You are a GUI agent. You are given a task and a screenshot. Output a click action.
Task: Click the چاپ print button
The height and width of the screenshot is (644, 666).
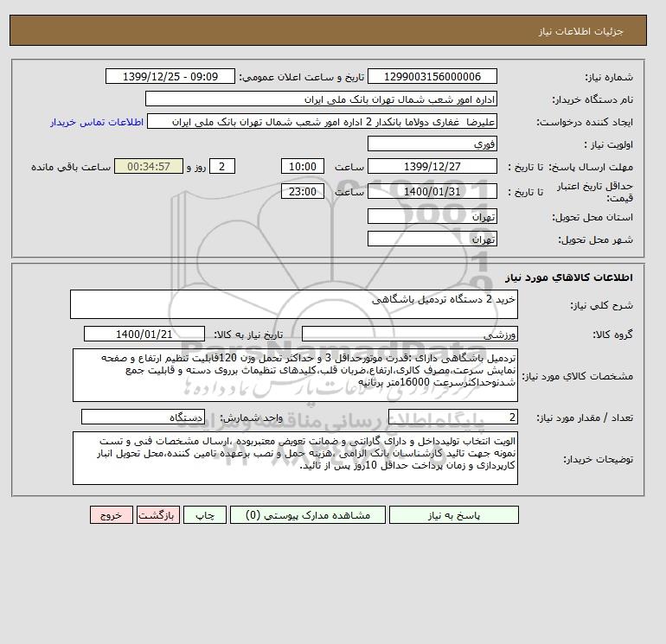205,515
